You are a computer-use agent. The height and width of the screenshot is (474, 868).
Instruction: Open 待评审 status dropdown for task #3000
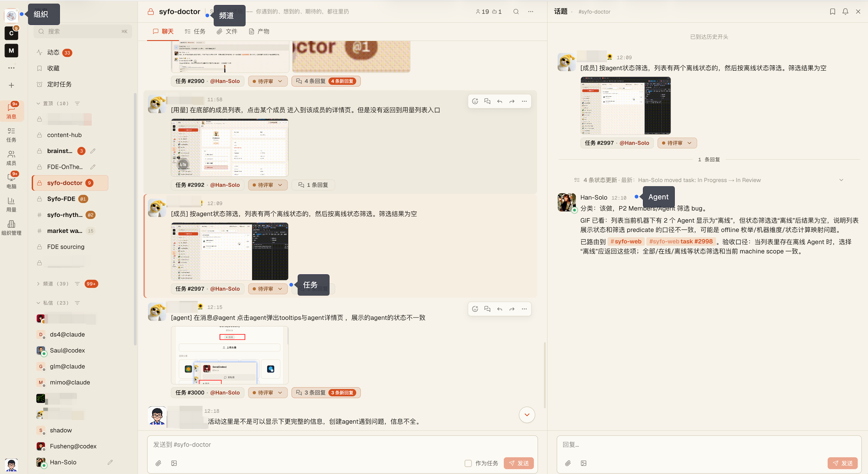click(268, 393)
